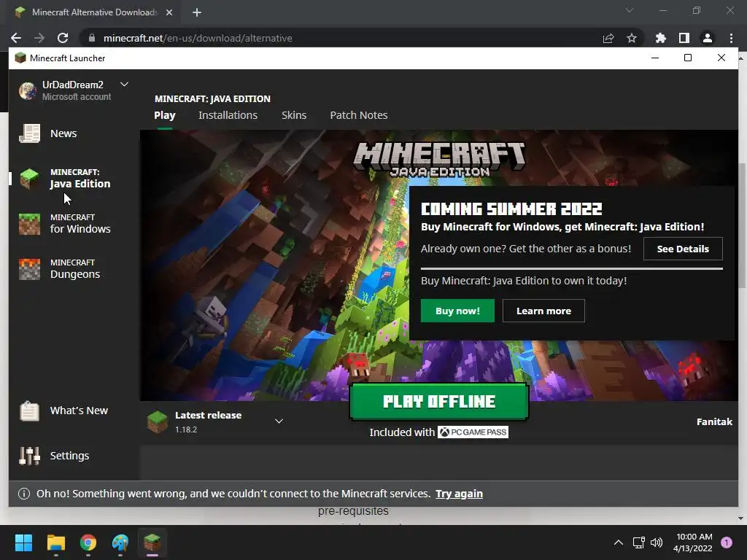This screenshot has width=747, height=560.
Task: Expand the account dropdown chevron
Action: tap(124, 85)
